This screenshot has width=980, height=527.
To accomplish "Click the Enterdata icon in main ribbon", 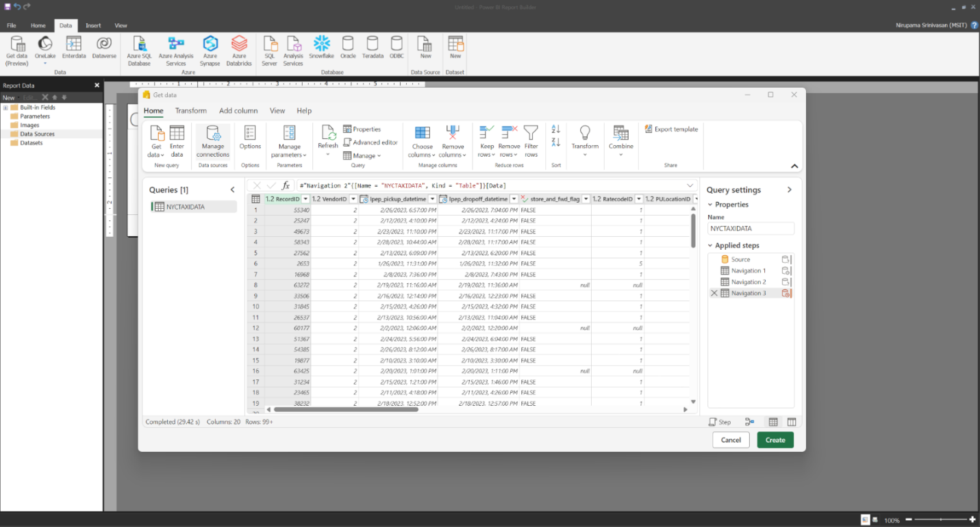I will 74,48.
